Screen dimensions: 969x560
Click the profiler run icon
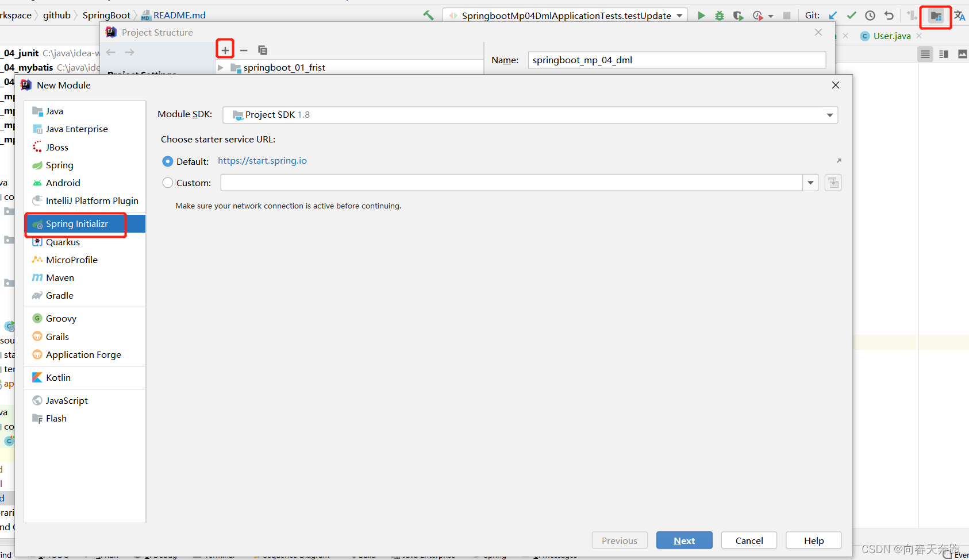(758, 16)
